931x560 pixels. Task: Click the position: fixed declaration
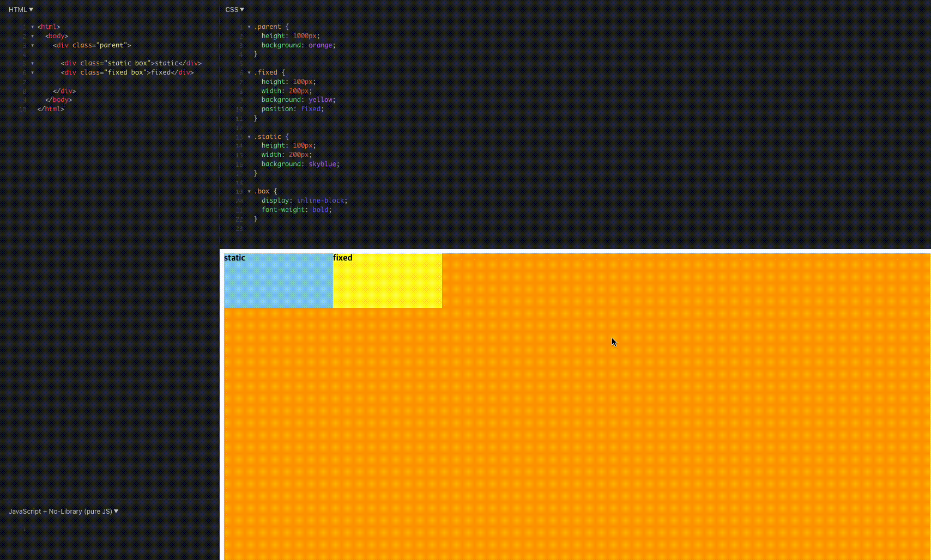click(293, 109)
